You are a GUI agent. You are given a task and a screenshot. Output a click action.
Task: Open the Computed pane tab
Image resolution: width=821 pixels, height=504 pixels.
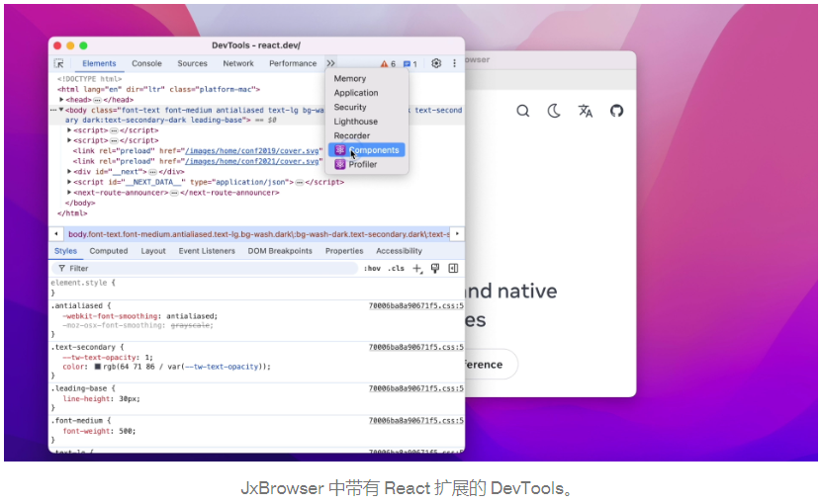point(109,251)
